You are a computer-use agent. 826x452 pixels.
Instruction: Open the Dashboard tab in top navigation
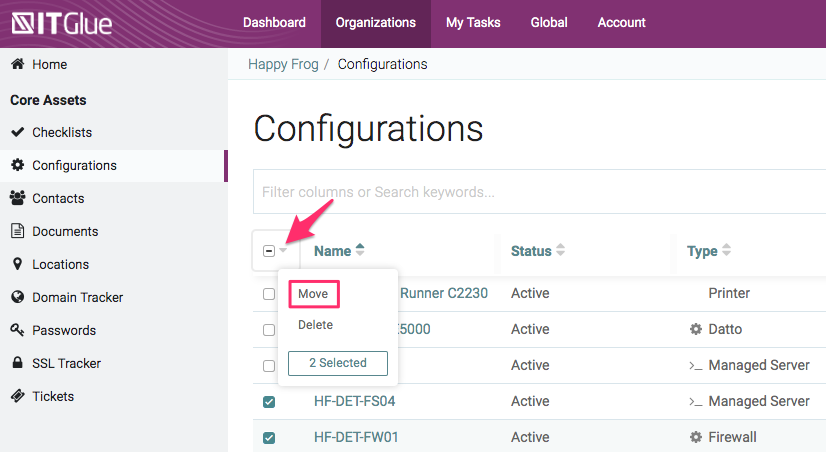tap(274, 22)
